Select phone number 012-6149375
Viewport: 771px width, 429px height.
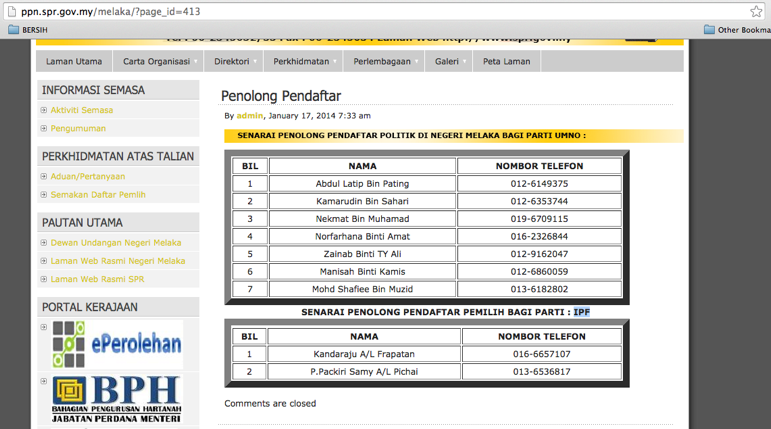coord(539,184)
